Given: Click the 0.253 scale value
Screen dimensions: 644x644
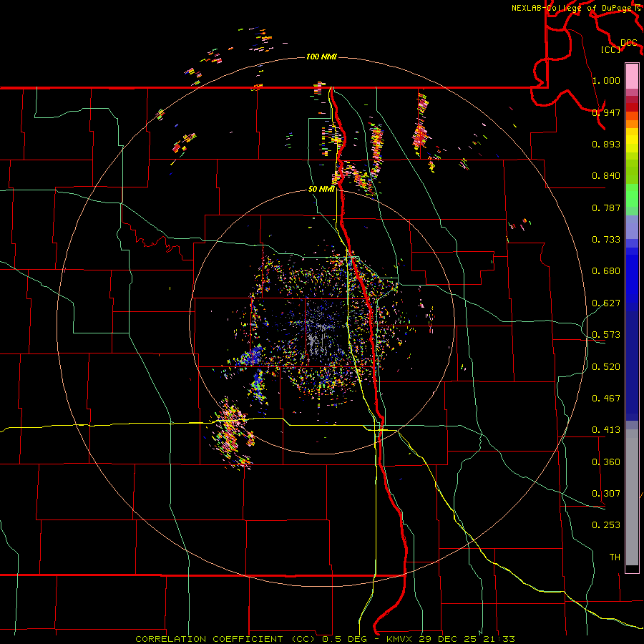Looking at the screenshot, I should tap(606, 525).
